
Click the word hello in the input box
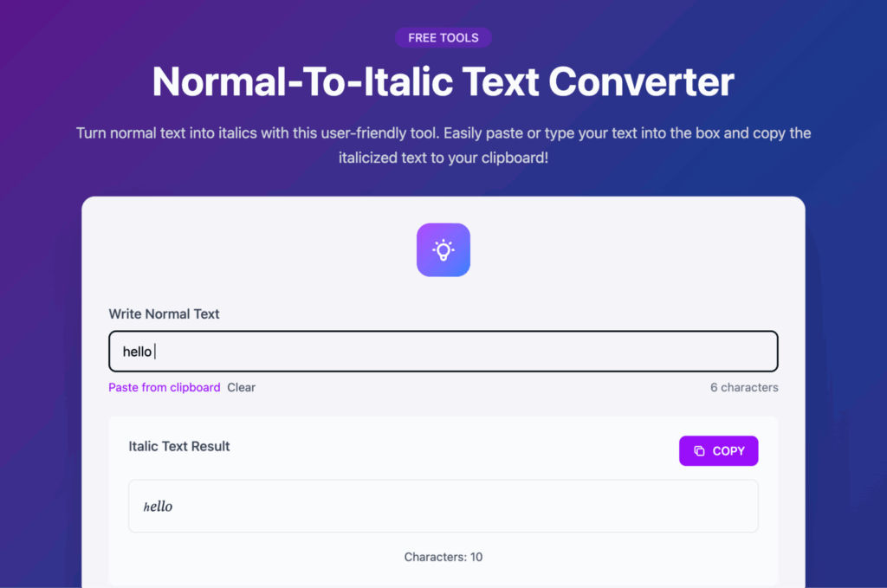click(x=137, y=352)
